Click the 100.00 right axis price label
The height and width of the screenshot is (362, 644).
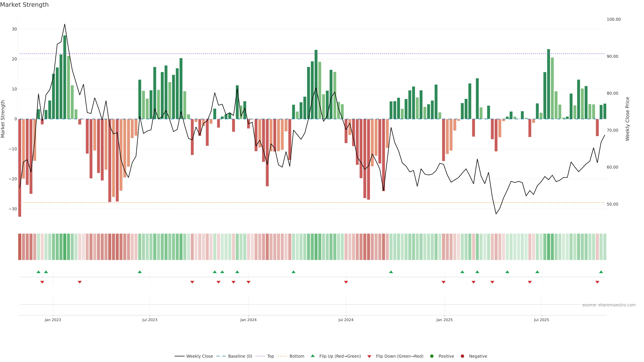click(613, 19)
